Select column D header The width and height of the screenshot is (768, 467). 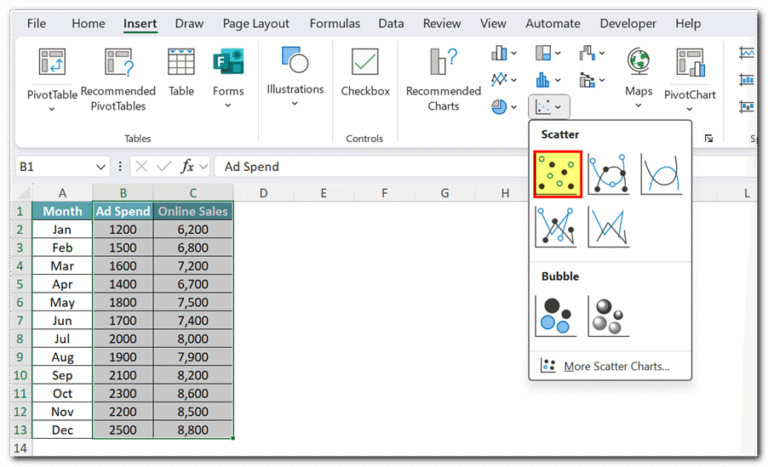tap(264, 193)
